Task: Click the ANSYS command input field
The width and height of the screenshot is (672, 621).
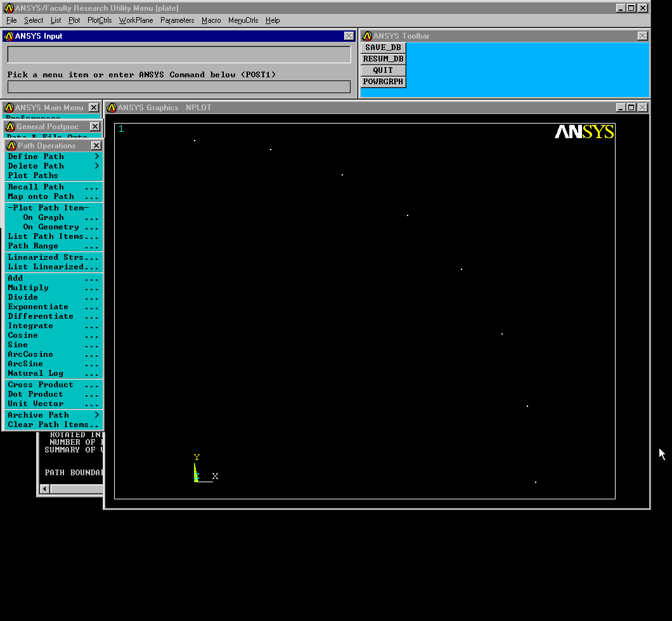Action: 179,87
